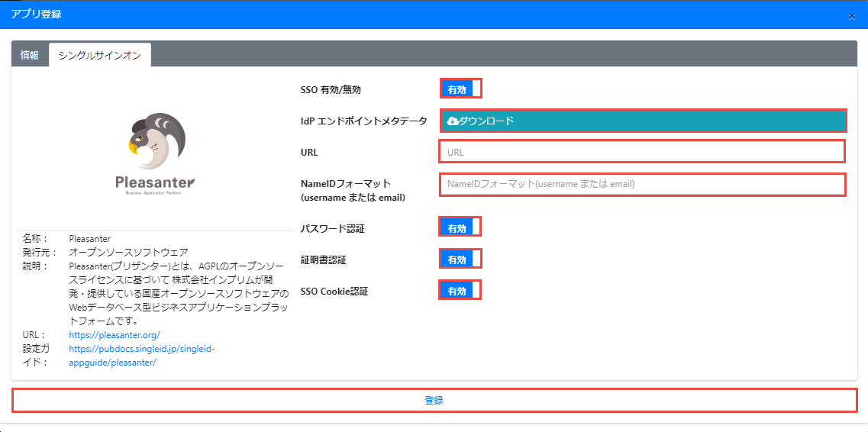The image size is (868, 432).
Task: Click the オープンソースソフトウェア publisher text
Action: (x=129, y=252)
